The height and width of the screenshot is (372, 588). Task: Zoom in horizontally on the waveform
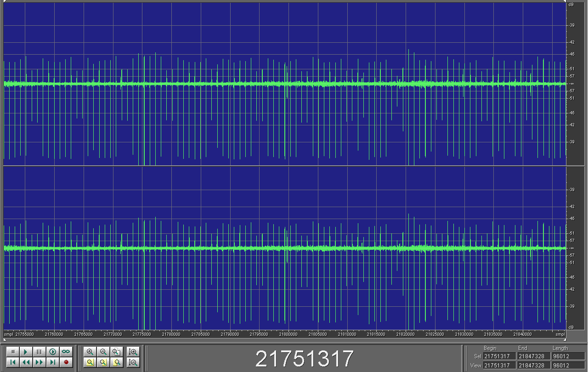coord(90,352)
